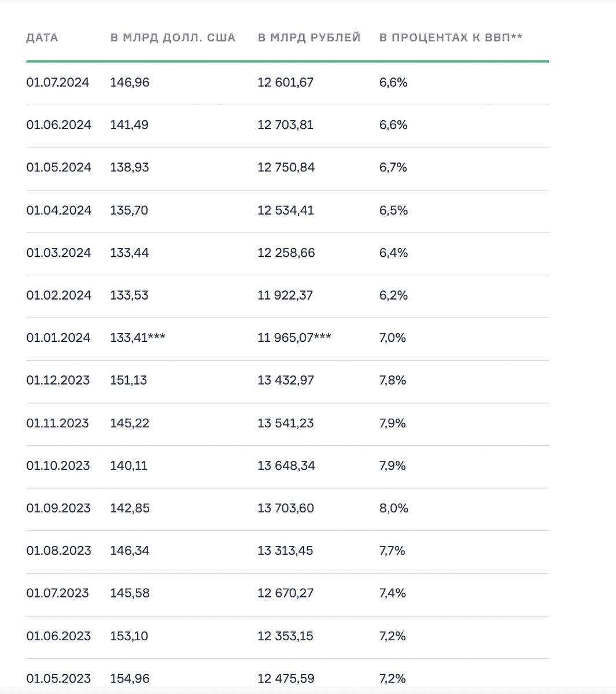Click the В МЛРД РУБЛЕЙ column header
This screenshot has height=694, width=616.
coord(309,38)
